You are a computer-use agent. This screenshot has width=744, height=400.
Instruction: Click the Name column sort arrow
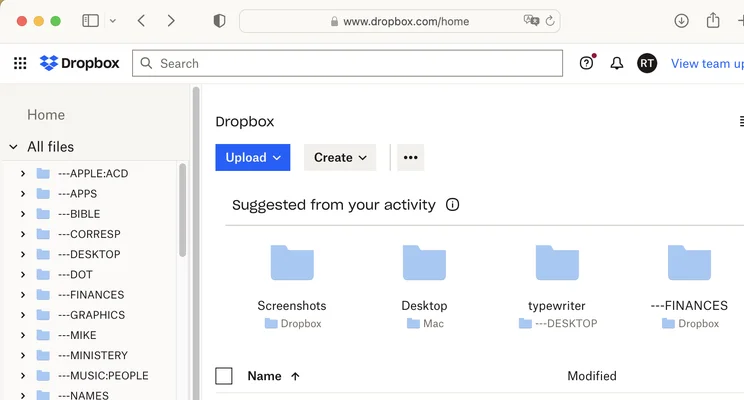[295, 376]
